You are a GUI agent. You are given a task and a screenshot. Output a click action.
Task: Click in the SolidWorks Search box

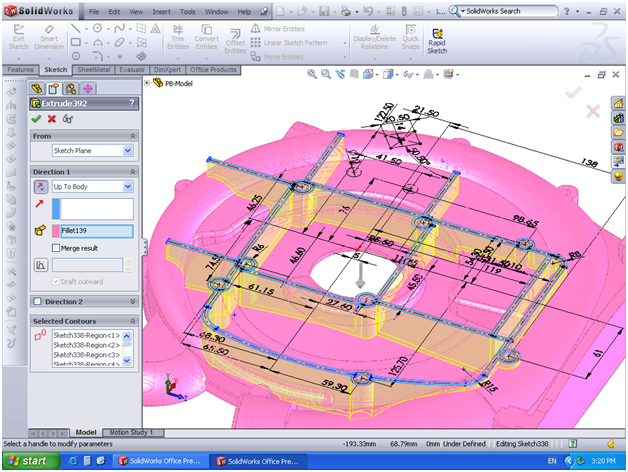click(509, 11)
